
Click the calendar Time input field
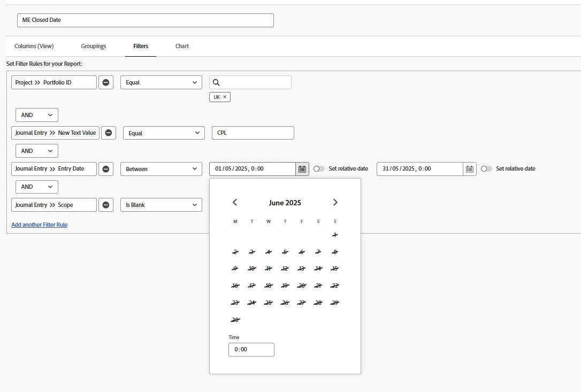click(251, 349)
